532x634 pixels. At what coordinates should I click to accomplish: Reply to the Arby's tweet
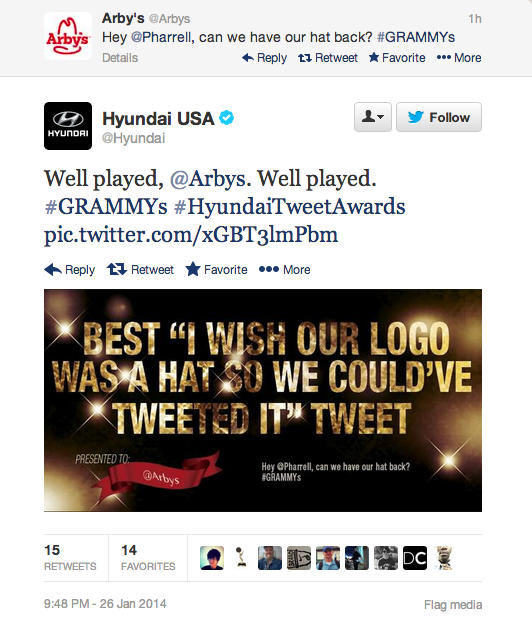264,58
